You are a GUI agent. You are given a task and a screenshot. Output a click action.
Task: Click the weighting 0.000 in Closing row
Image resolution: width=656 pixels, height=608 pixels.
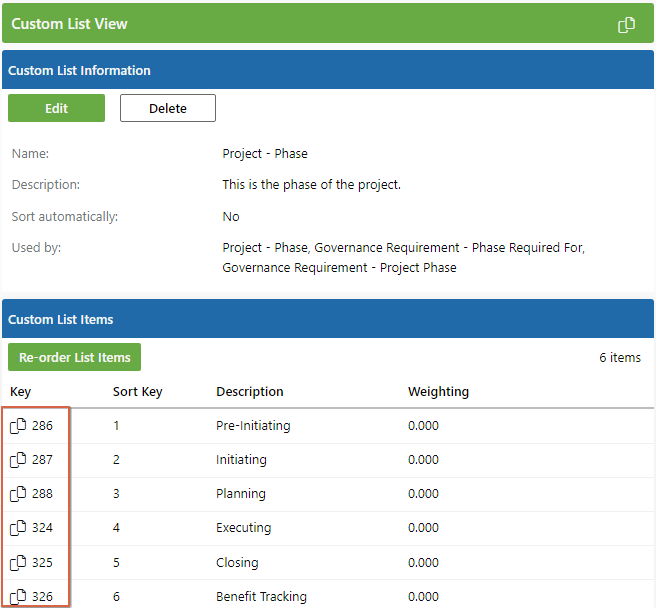pyautogui.click(x=423, y=563)
